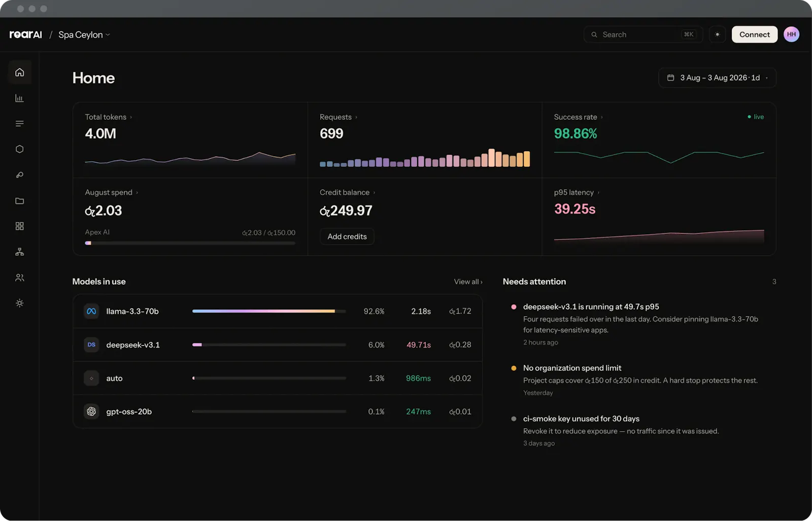This screenshot has height=521, width=812.
Task: Expand the Success rate card heading
Action: [579, 117]
